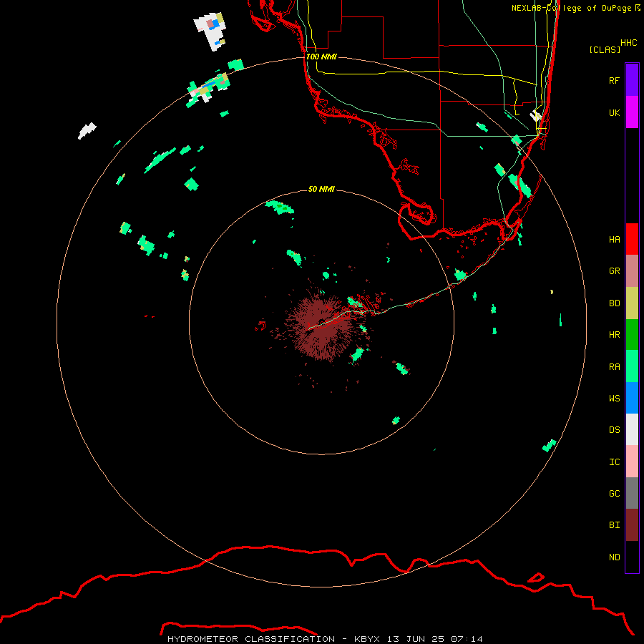The image size is (644, 644).
Task: Click the BI legend label
Action: 614,525
